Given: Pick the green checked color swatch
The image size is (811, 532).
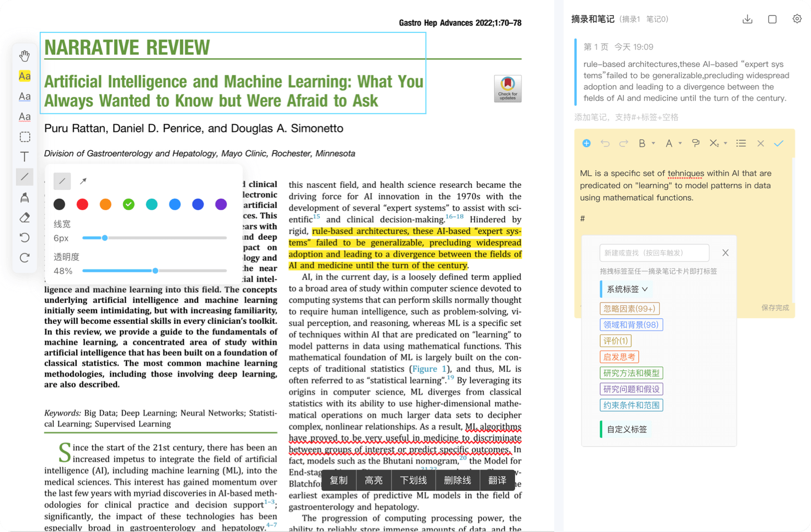Looking at the screenshot, I should [x=128, y=204].
